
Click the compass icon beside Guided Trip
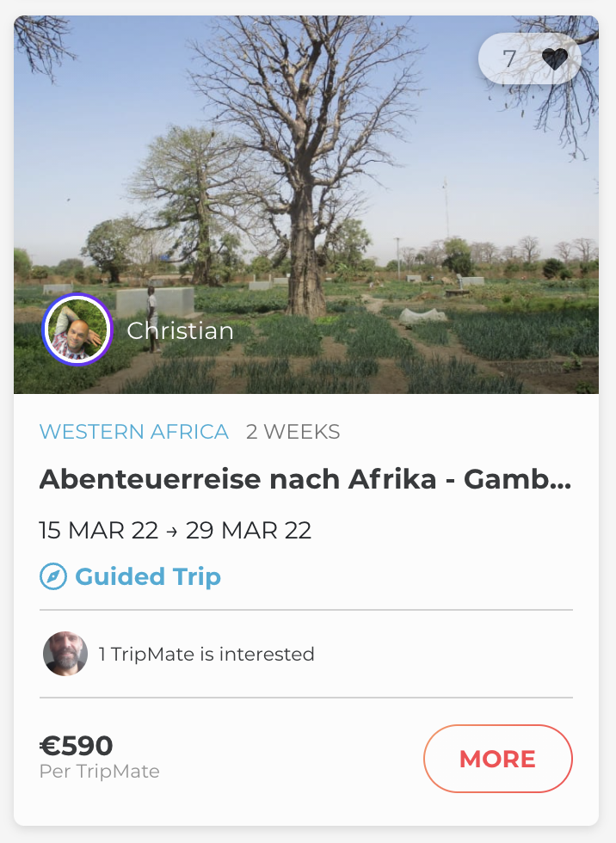pos(53,576)
